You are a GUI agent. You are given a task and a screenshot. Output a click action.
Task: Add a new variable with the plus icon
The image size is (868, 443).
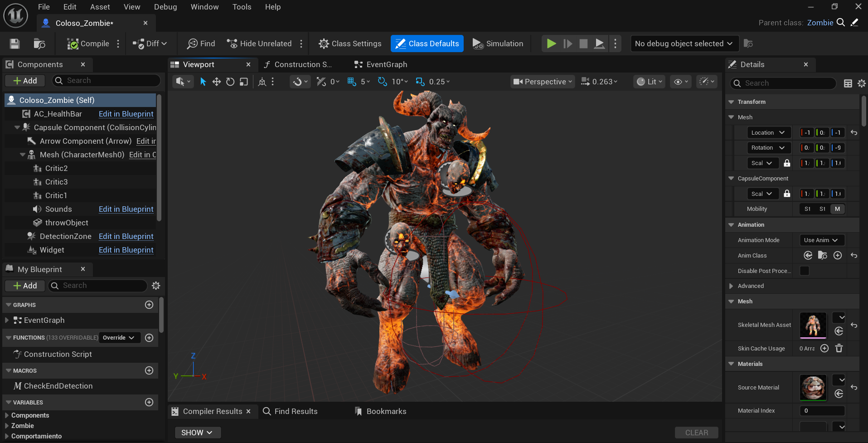pos(149,402)
